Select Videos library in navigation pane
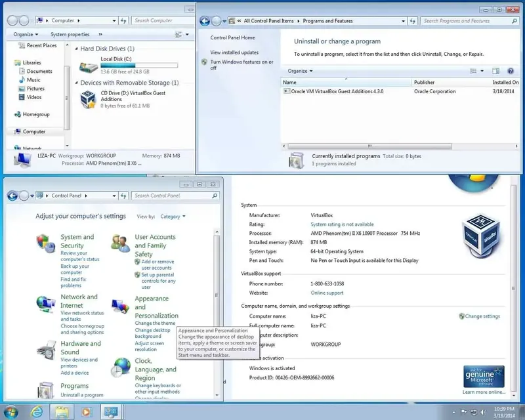This screenshot has width=525, height=420. point(34,97)
